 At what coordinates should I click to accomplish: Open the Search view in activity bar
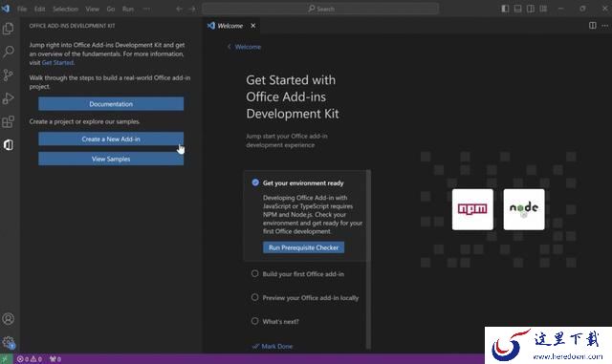point(9,52)
